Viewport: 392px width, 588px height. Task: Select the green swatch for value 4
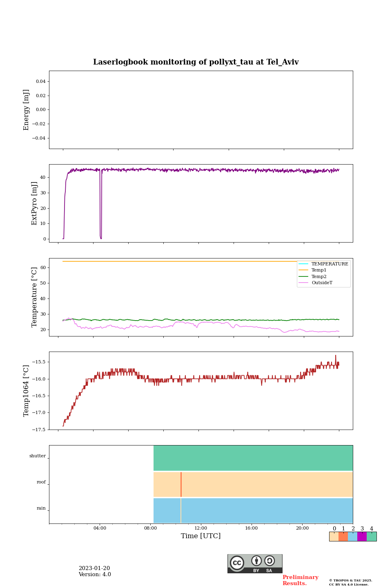(x=372, y=537)
